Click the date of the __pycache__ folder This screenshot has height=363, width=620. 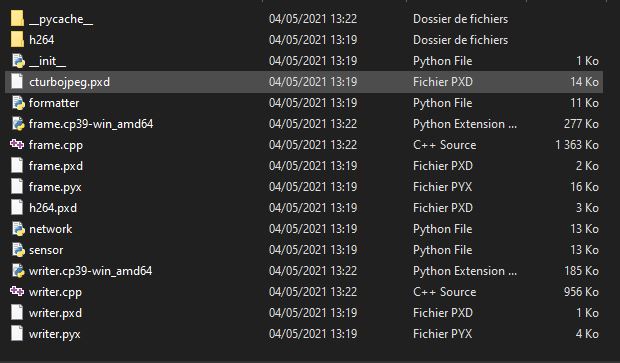pyautogui.click(x=313, y=19)
